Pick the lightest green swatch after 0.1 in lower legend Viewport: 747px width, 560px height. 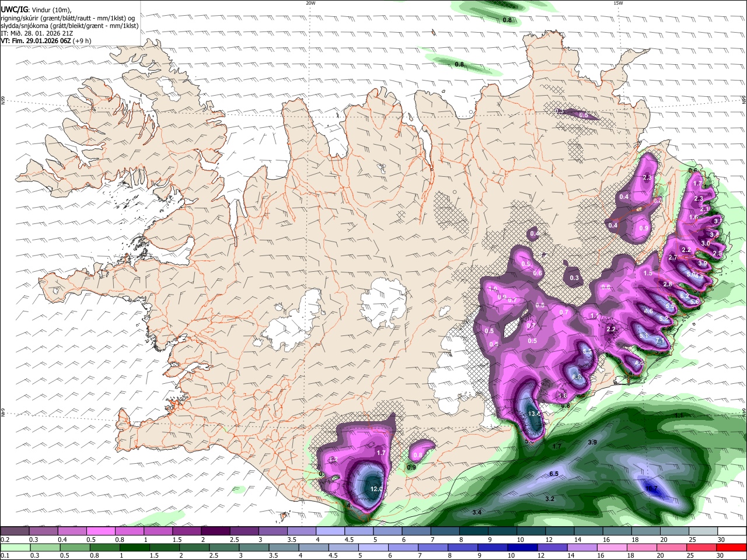coord(15,547)
